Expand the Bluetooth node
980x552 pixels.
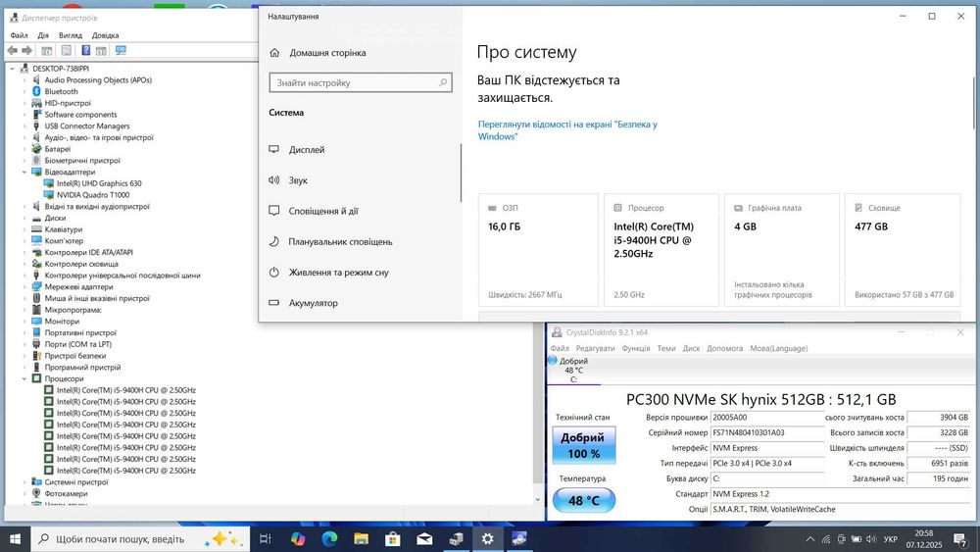point(25,91)
